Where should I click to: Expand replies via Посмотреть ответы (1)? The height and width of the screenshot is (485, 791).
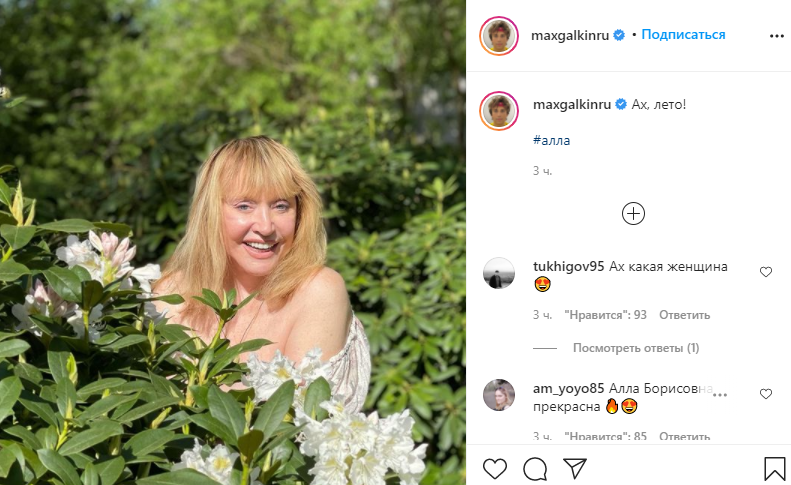(635, 348)
